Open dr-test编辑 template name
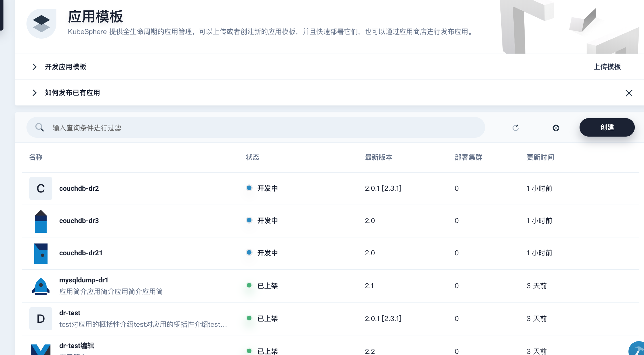 point(77,346)
